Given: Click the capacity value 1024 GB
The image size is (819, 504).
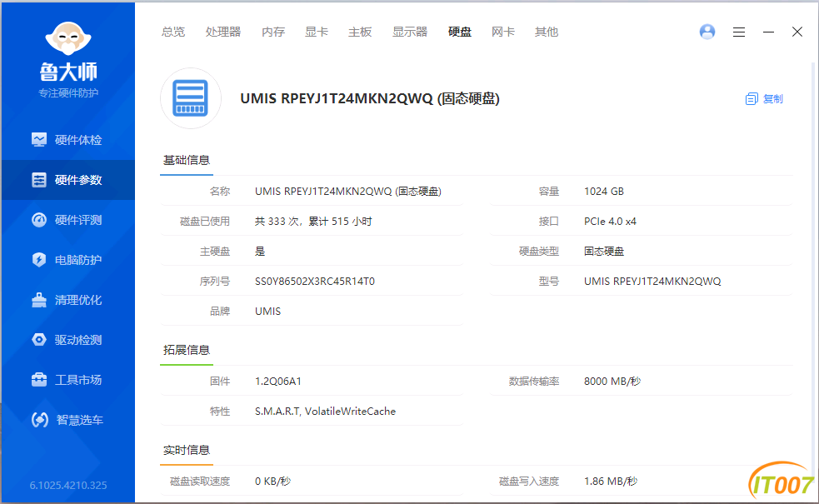Looking at the screenshot, I should [x=604, y=191].
